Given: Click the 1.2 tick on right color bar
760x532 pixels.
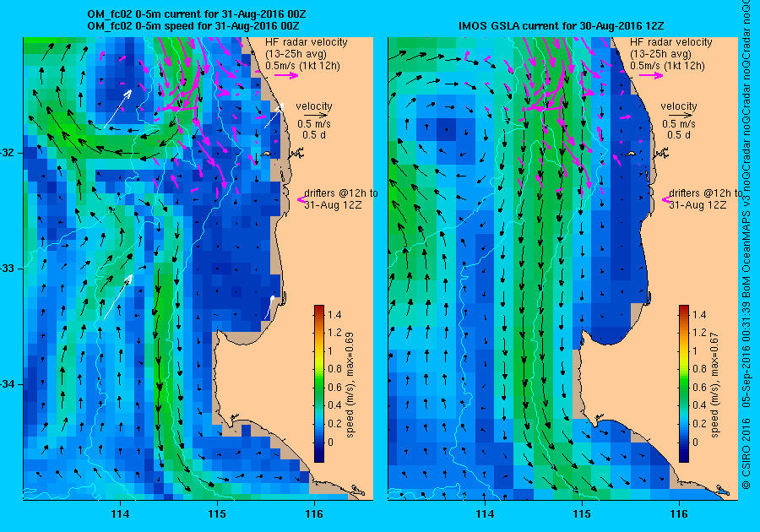Looking at the screenshot, I should coord(699,333).
